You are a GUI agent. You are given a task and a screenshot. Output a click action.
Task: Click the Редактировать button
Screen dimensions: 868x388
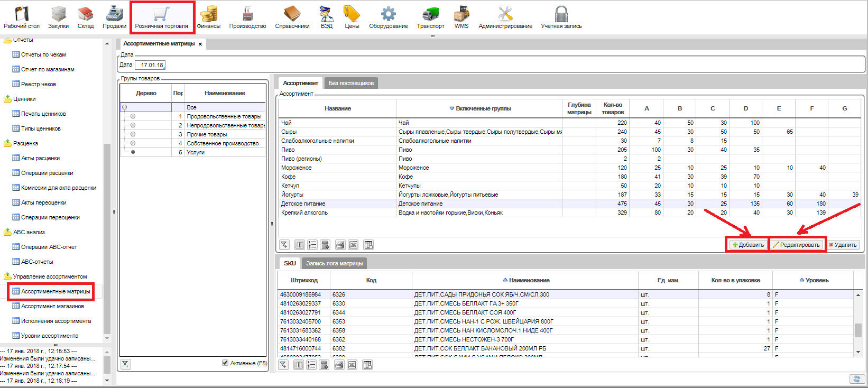796,245
